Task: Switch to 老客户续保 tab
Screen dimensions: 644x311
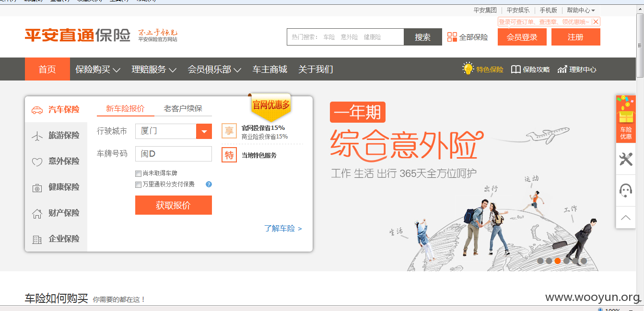Action: pos(183,108)
